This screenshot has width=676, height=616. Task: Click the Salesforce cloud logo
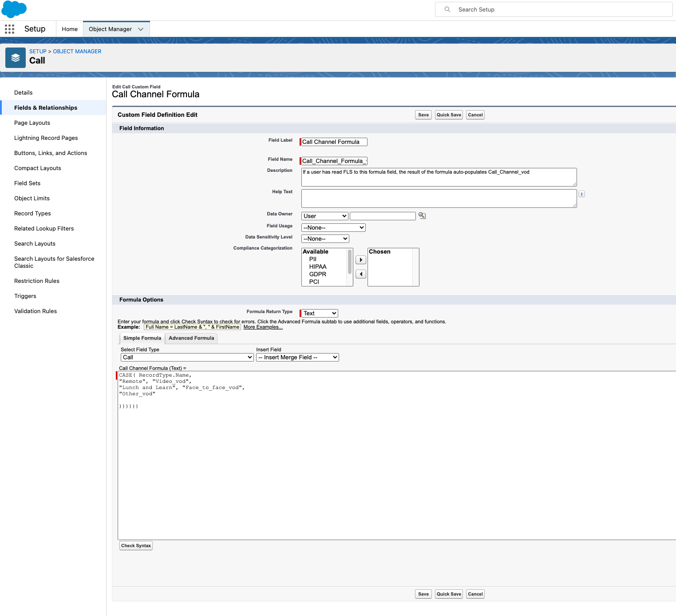[14, 9]
